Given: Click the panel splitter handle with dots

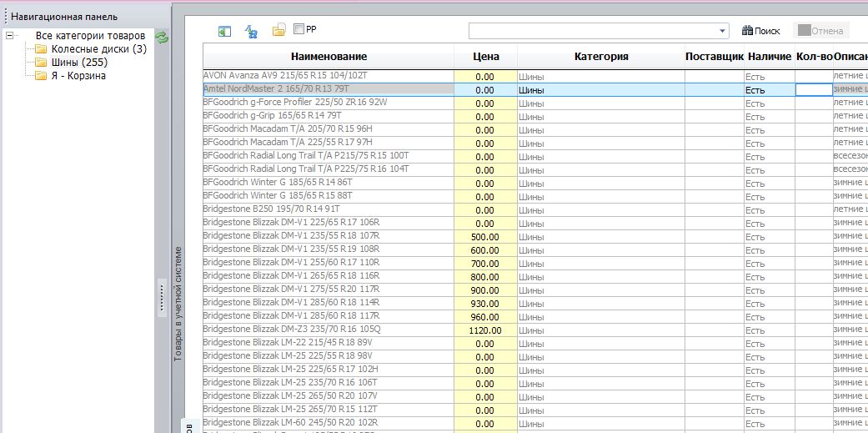Looking at the screenshot, I should (x=163, y=297).
